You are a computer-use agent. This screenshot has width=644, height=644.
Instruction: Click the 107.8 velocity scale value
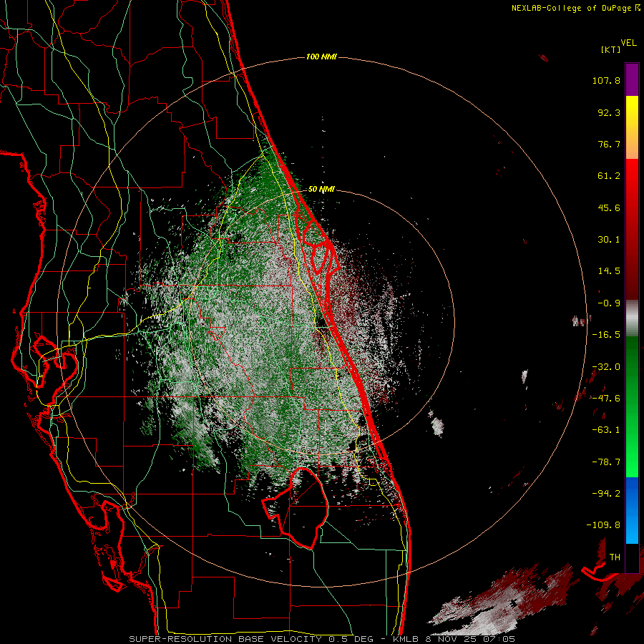[606, 80]
